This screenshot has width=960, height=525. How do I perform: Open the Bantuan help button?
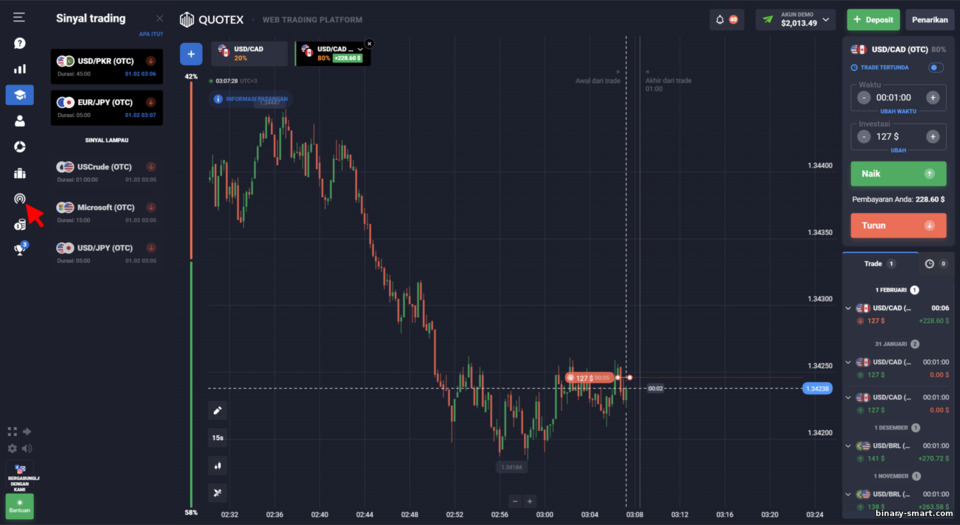[20, 506]
